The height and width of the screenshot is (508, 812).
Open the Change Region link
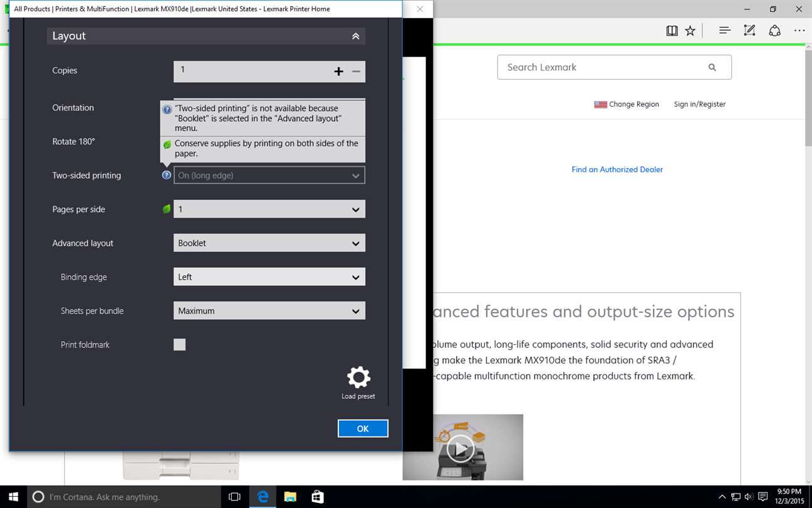[x=633, y=104]
